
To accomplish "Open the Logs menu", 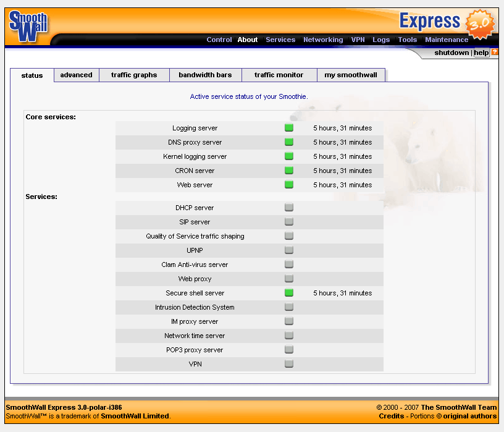I will [381, 40].
